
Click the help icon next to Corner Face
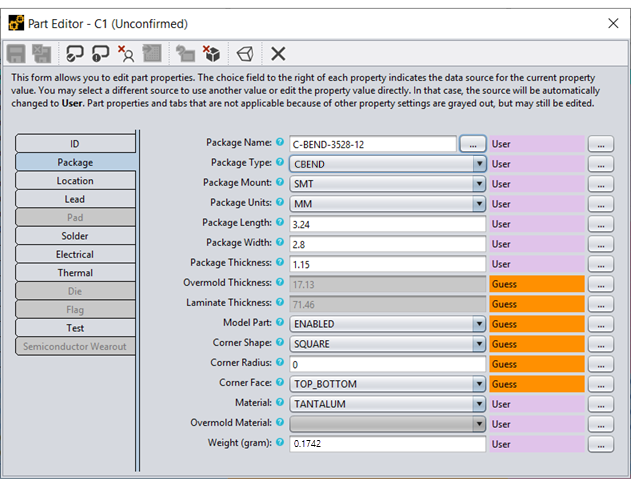(280, 382)
